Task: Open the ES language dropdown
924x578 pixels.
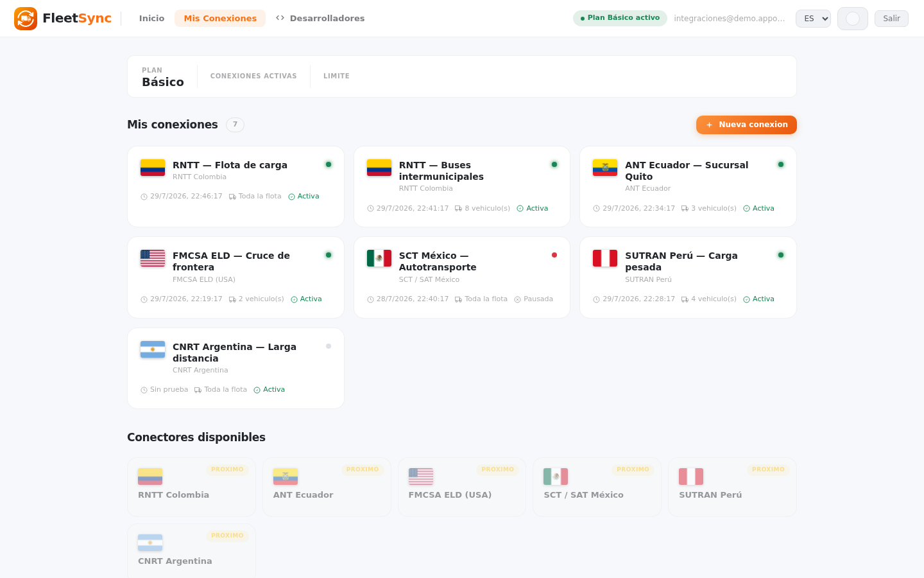Action: [x=813, y=19]
